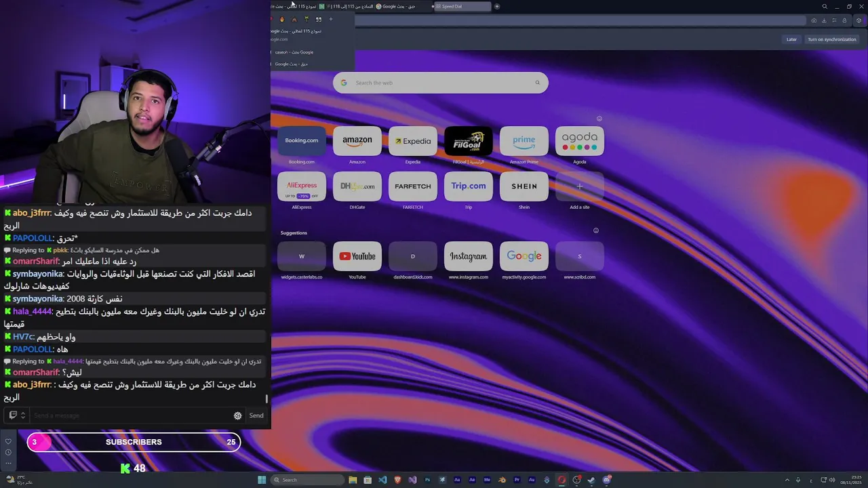Open the browser profile account icon

click(x=844, y=20)
